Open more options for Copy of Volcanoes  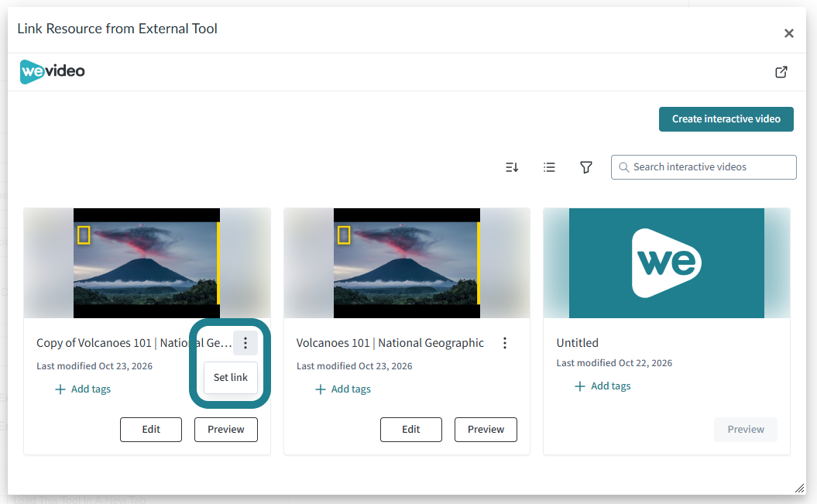245,343
